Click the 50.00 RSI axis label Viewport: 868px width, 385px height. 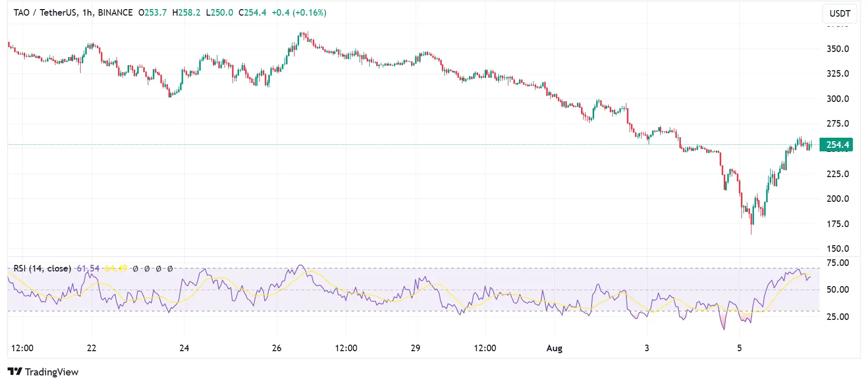[x=837, y=290]
